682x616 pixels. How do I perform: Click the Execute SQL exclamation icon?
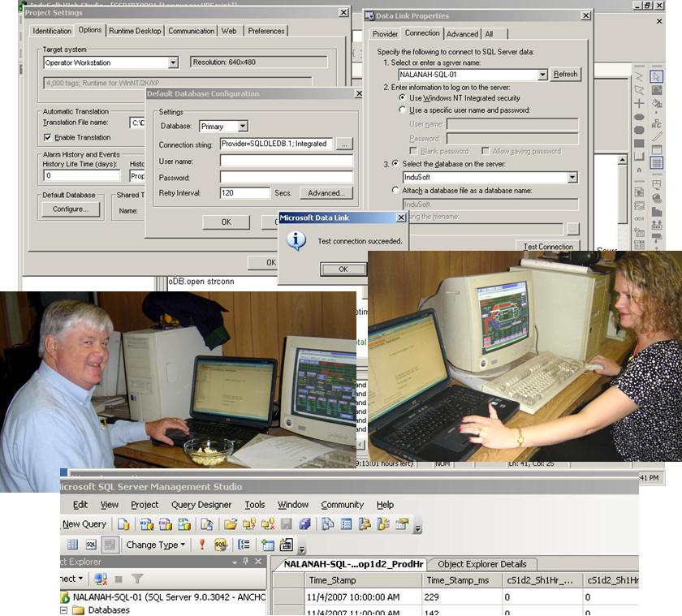pyautogui.click(x=202, y=545)
